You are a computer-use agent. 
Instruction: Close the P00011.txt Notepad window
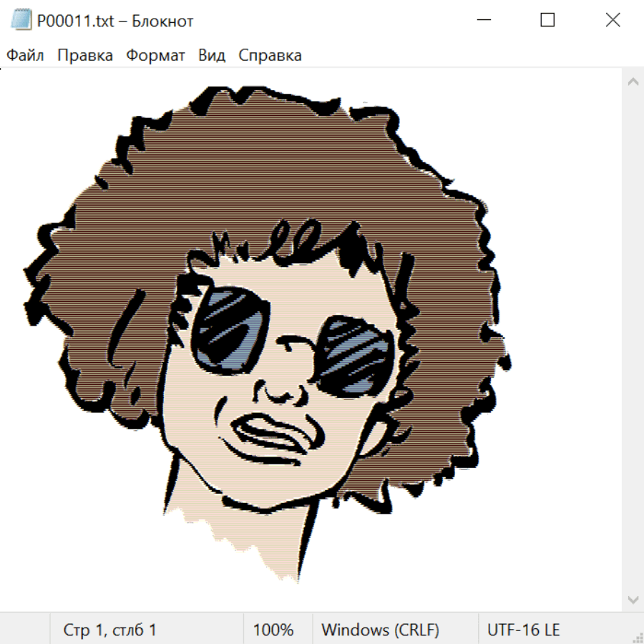tap(613, 21)
